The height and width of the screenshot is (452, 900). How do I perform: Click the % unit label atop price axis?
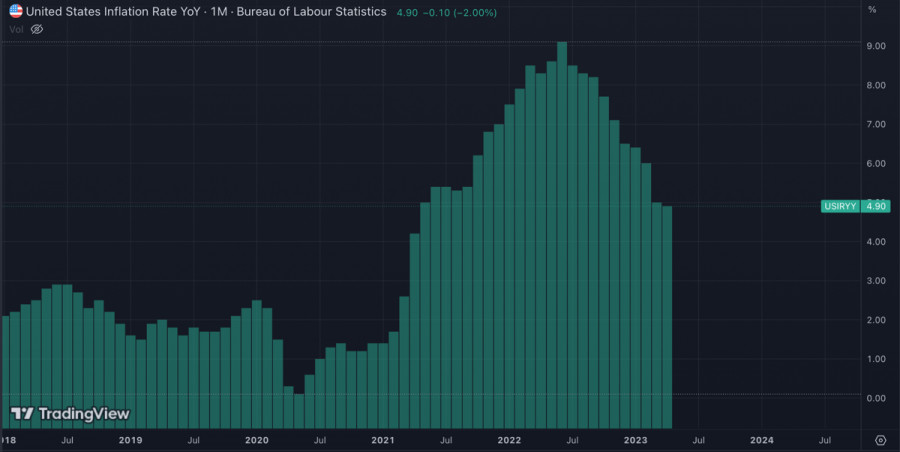(872, 10)
